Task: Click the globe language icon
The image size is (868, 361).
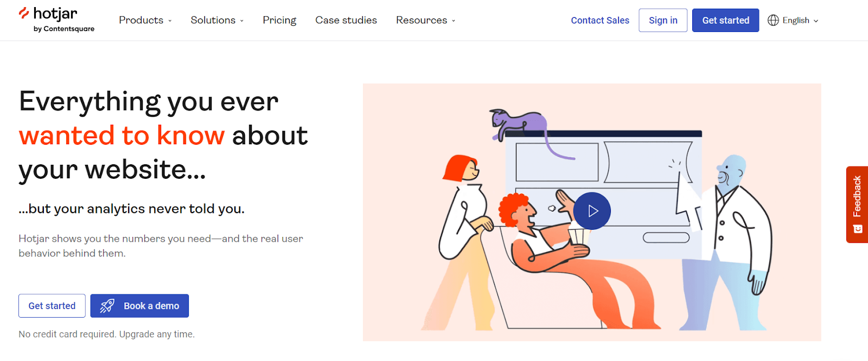Action: pos(773,20)
